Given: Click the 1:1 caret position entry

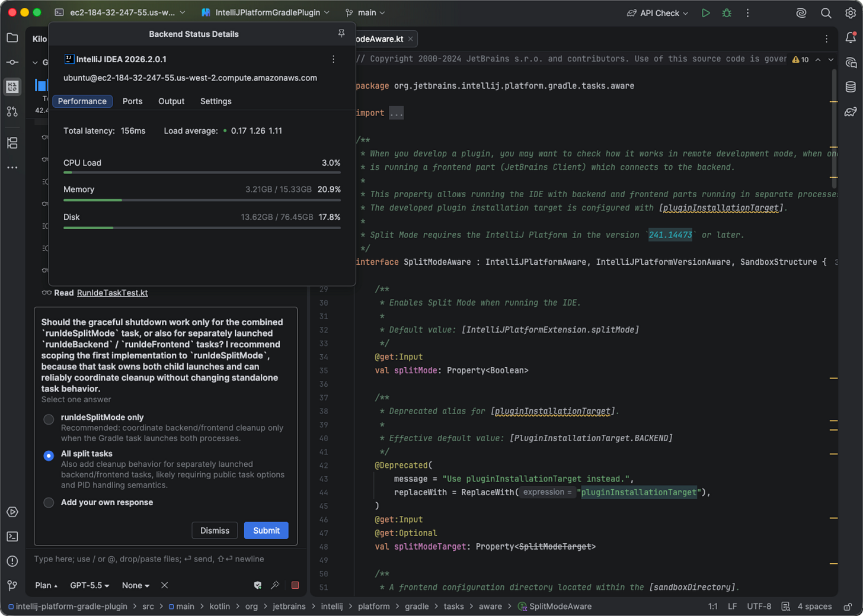Looking at the screenshot, I should pos(713,607).
